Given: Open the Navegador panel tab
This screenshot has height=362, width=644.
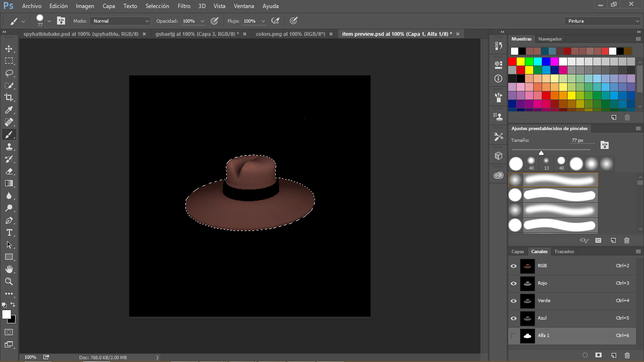Looking at the screenshot, I should tap(550, 39).
